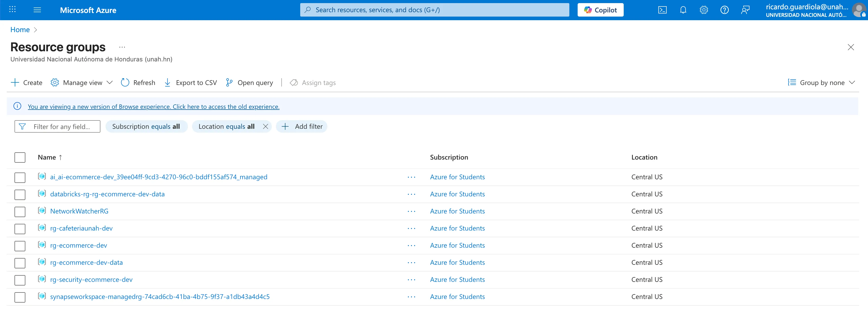The image size is (868, 329).
Task: Open the portal hamburger menu
Action: (x=37, y=10)
